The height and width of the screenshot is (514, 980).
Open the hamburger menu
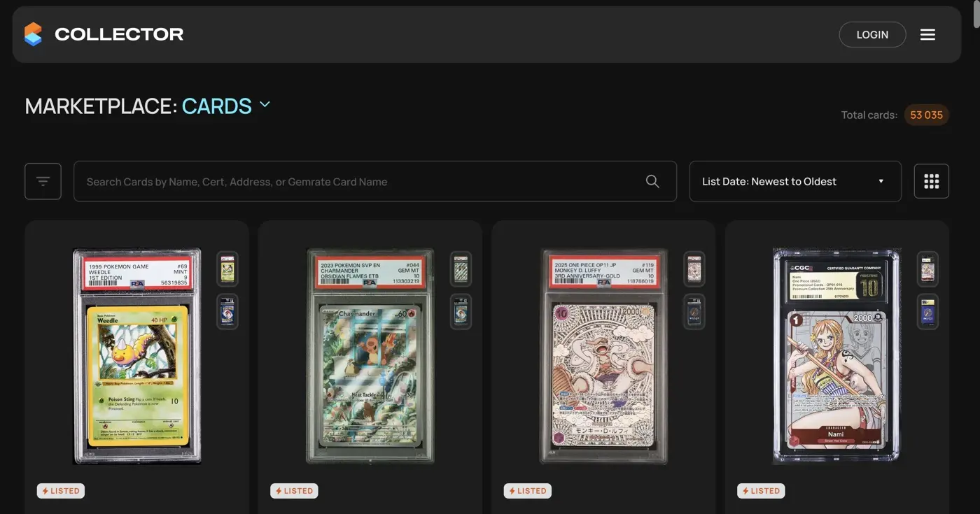(x=927, y=34)
